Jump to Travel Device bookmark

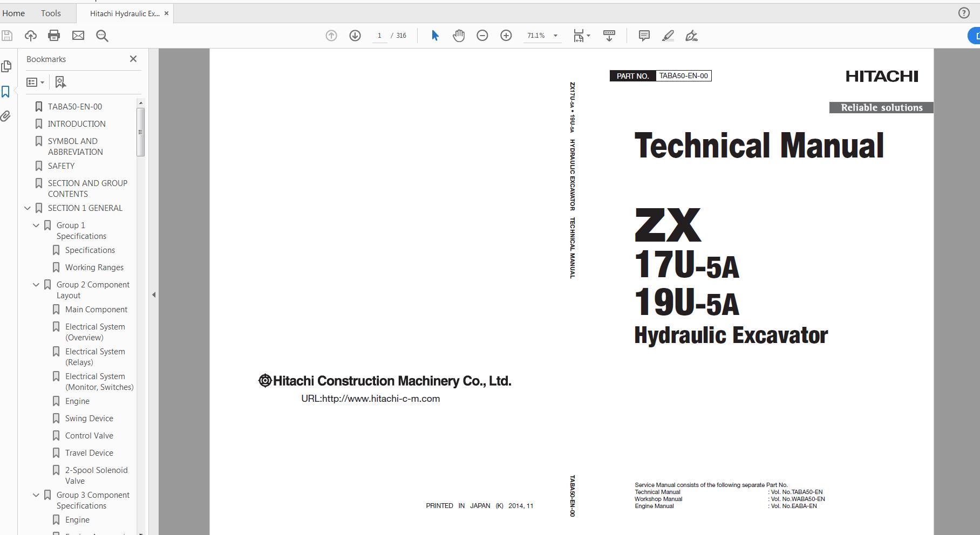[89, 453]
